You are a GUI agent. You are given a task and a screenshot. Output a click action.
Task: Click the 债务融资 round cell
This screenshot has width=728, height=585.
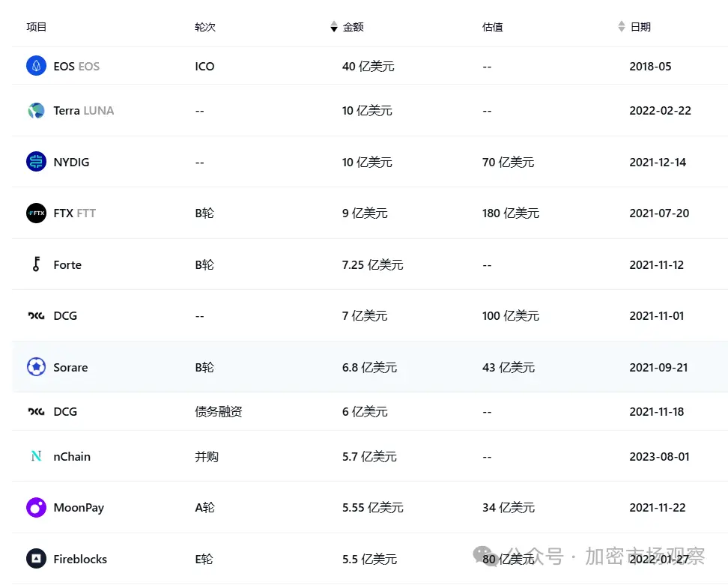pyautogui.click(x=219, y=411)
